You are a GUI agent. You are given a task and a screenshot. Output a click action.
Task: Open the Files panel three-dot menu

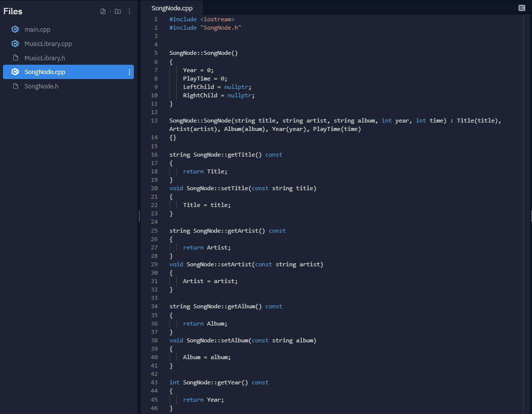point(129,11)
